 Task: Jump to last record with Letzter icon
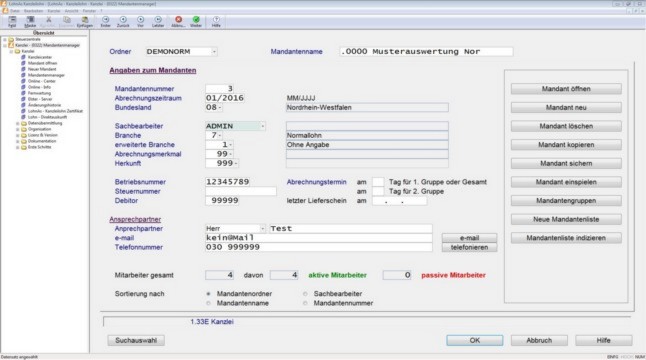click(158, 20)
